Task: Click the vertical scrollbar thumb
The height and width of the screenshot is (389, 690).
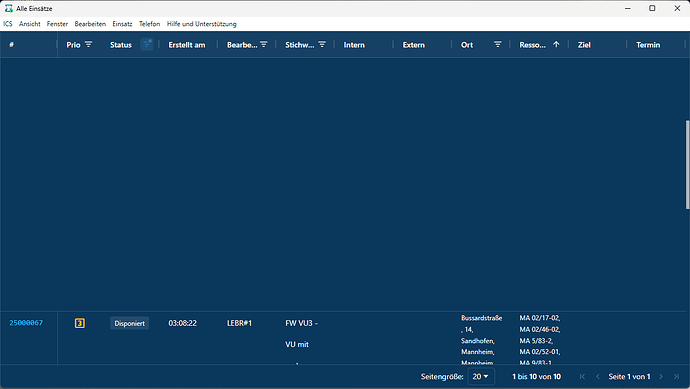Action: click(x=687, y=165)
